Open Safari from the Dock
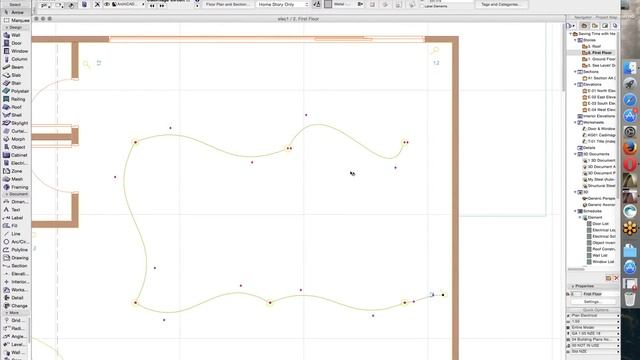640x360 pixels. pos(630,100)
